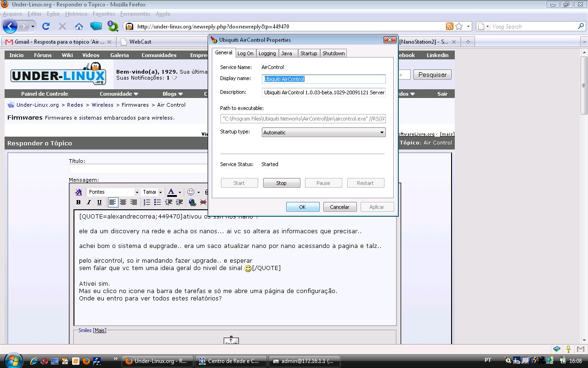Stop the AirControl service
This screenshot has height=368, width=588.
tap(282, 183)
